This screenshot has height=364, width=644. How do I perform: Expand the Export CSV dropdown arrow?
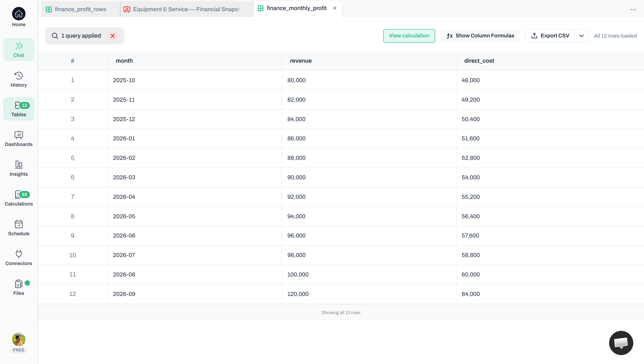[x=581, y=36]
